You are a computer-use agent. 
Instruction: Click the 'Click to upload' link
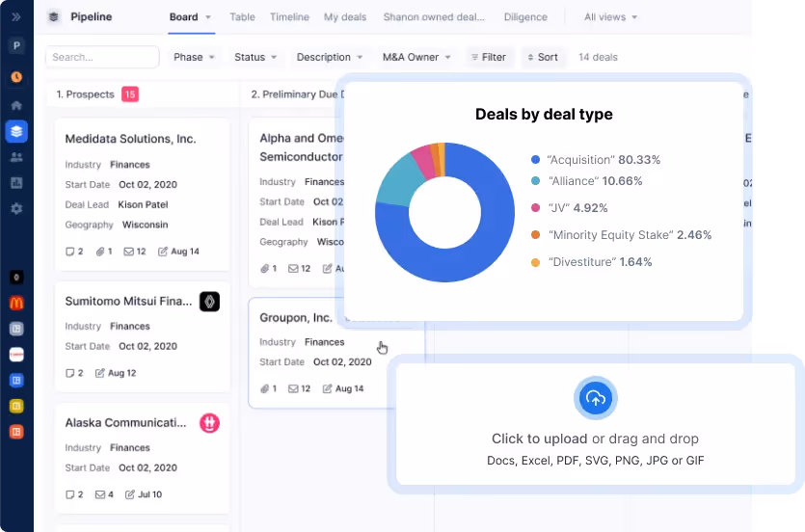click(x=539, y=439)
